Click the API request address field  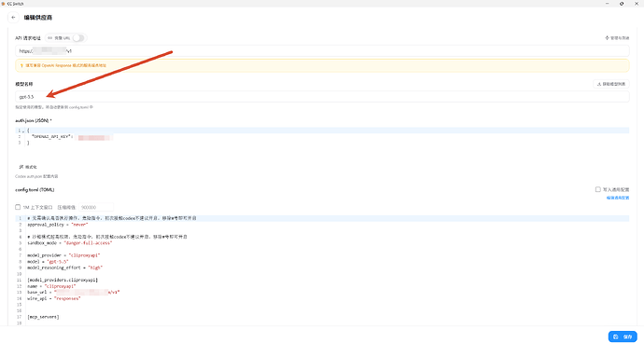tap(322, 51)
